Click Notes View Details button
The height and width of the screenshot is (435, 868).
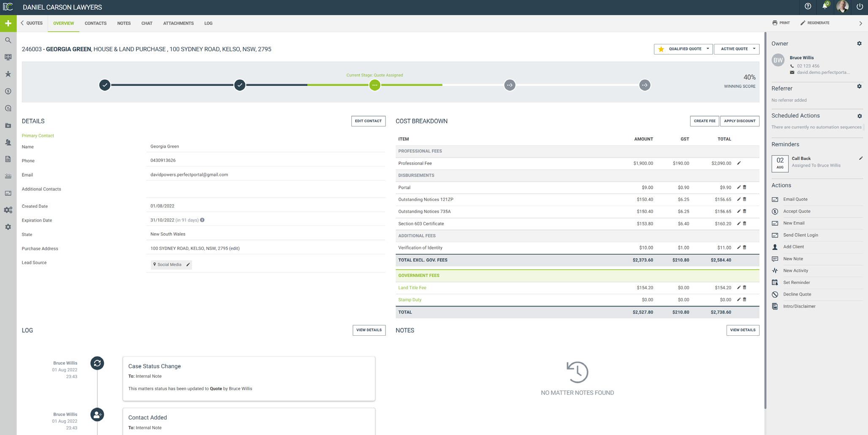(743, 330)
